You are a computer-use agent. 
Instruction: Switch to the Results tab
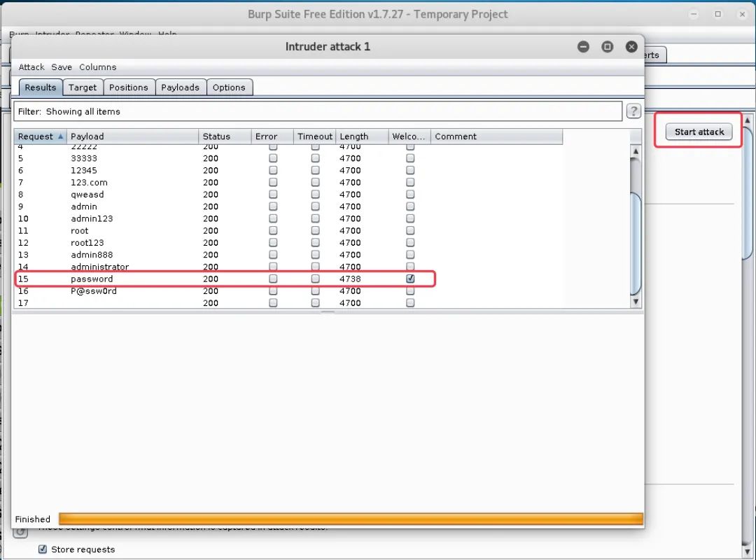[x=41, y=87]
